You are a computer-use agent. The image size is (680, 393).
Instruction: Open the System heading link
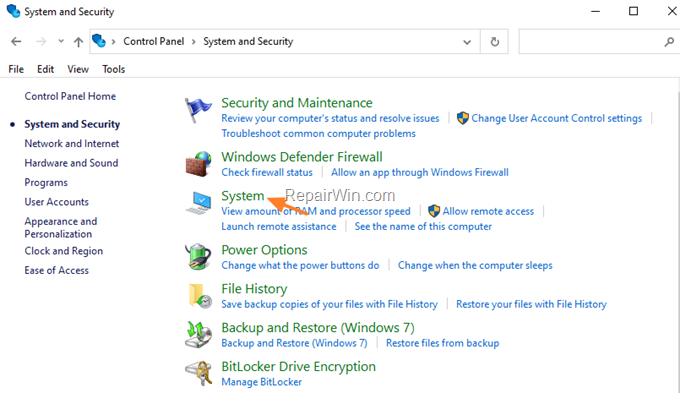[x=242, y=196]
